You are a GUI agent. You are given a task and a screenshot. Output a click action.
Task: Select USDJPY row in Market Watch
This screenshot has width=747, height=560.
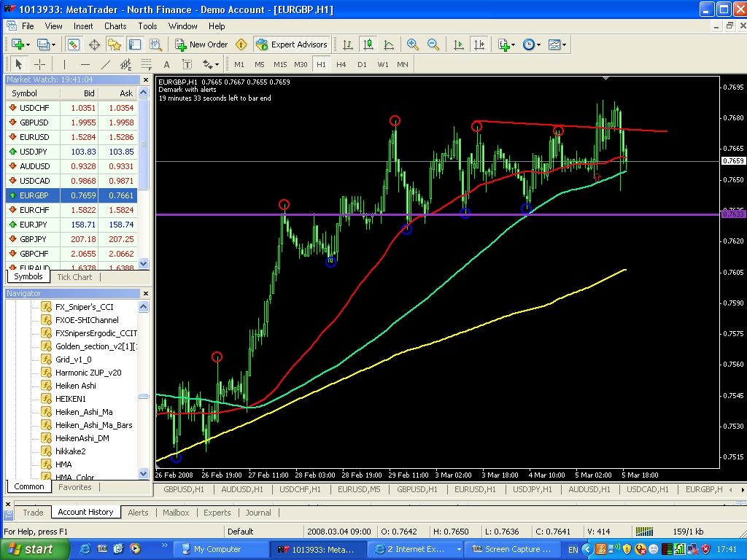tap(71, 152)
